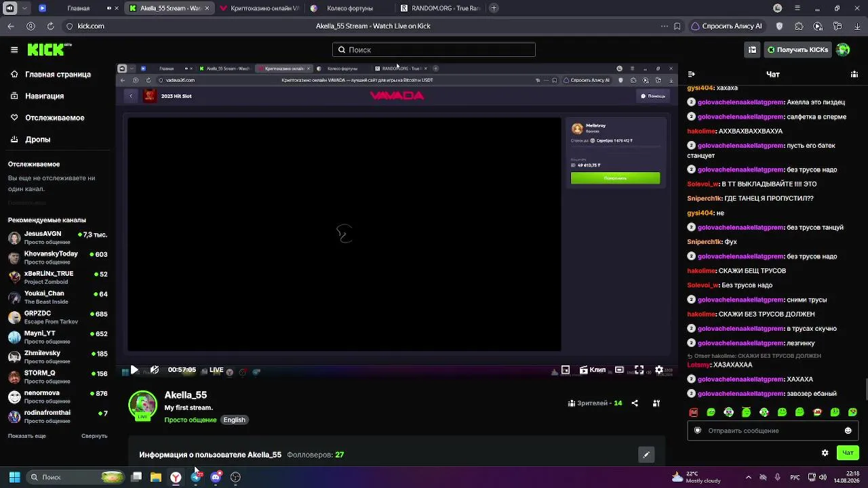Image resolution: width=868 pixels, height=488 pixels.
Task: Show hidden system tray icons
Action: 749,477
